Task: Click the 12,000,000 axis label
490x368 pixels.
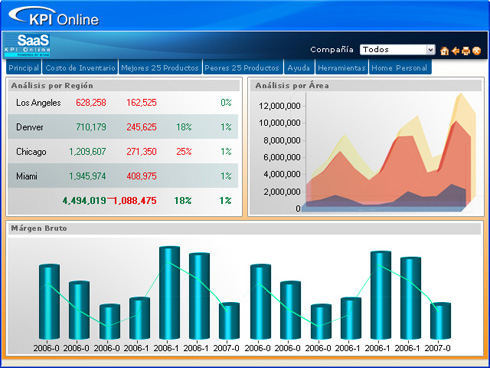Action: click(280, 106)
